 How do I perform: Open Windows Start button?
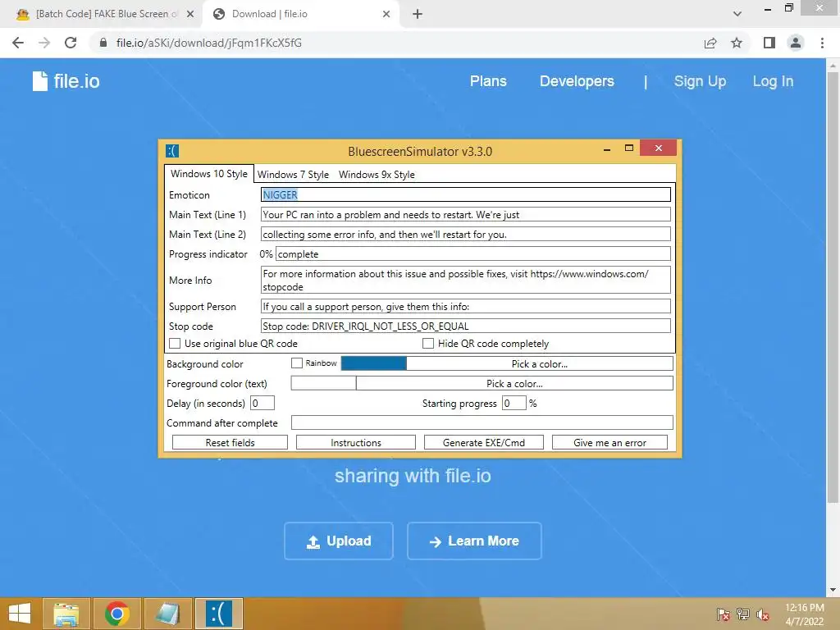tap(20, 614)
